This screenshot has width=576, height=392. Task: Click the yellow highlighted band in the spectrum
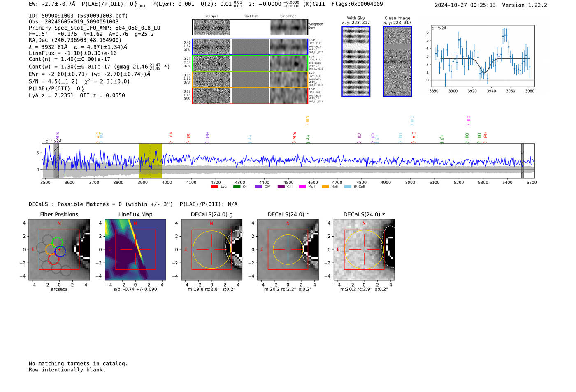151,160
